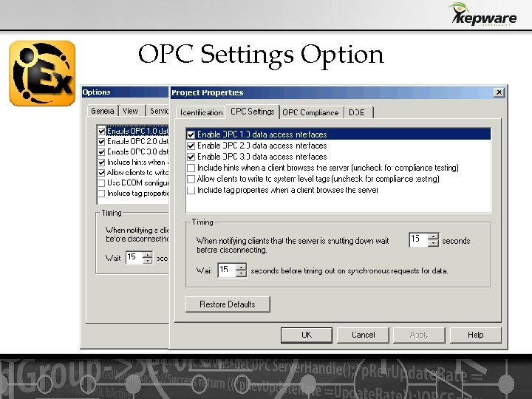
Task: Click the Apply button
Action: (419, 335)
